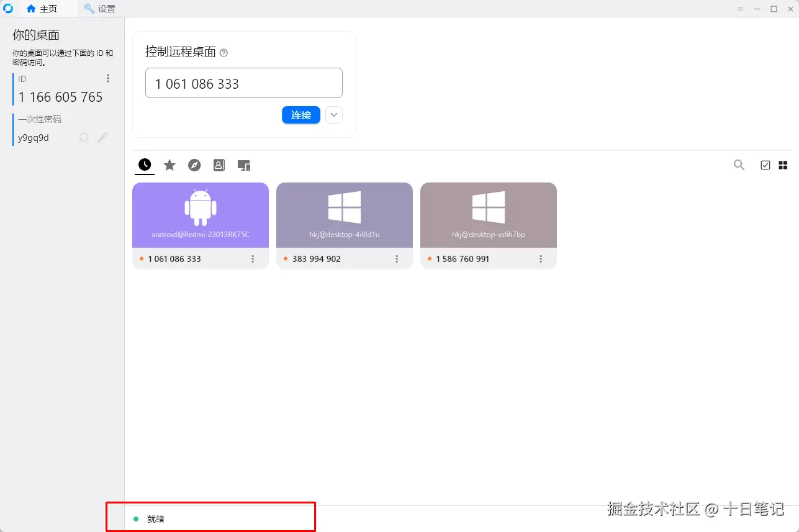Click peer ID text 1 586 760 991
Image resolution: width=799 pixels, height=532 pixels.
coord(463,259)
